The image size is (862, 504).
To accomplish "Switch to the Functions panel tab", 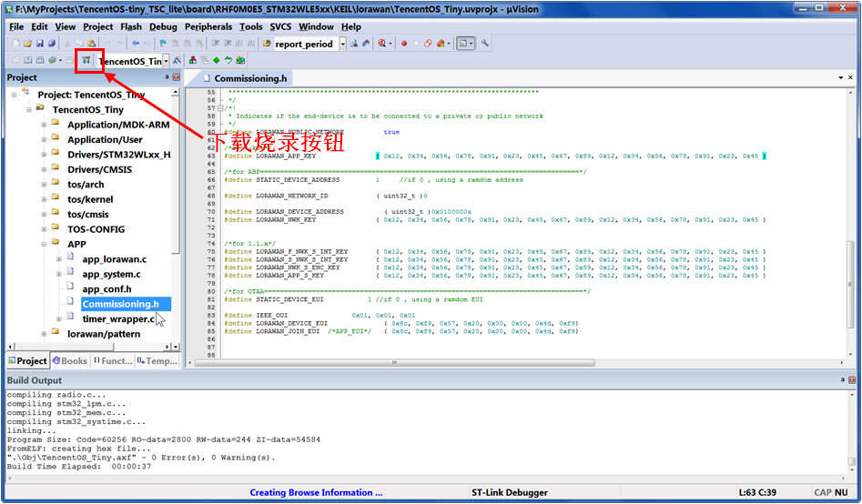I will click(x=112, y=361).
